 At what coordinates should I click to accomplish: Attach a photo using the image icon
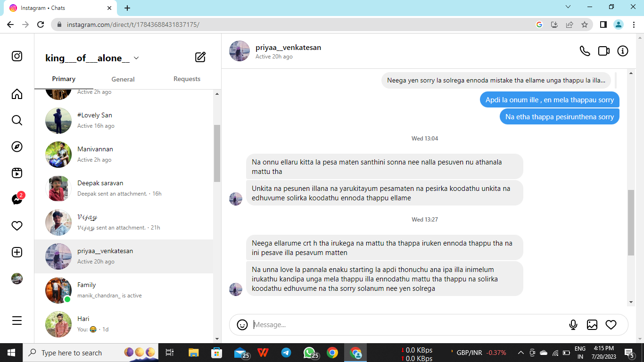point(592,325)
